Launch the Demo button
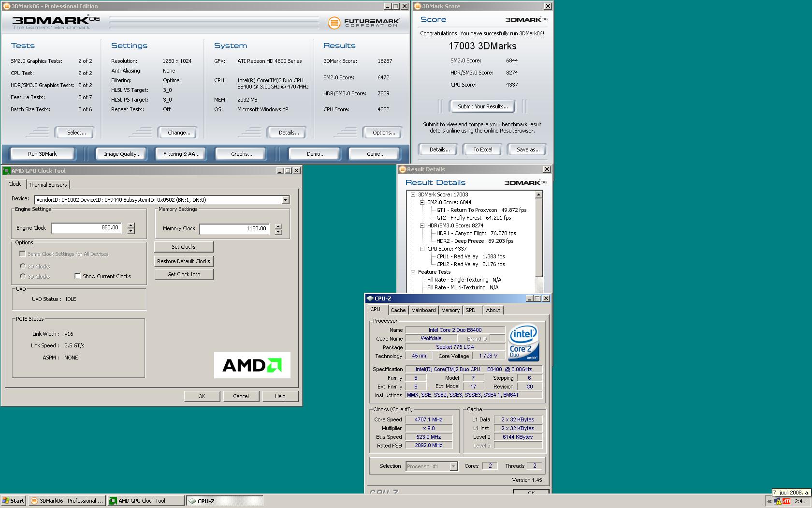 click(315, 154)
